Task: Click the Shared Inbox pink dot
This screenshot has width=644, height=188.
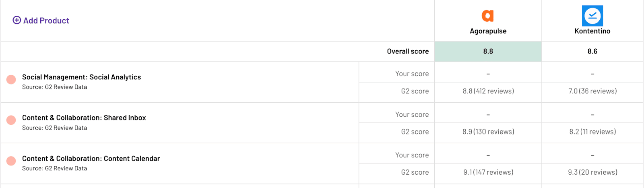Action: (x=11, y=120)
